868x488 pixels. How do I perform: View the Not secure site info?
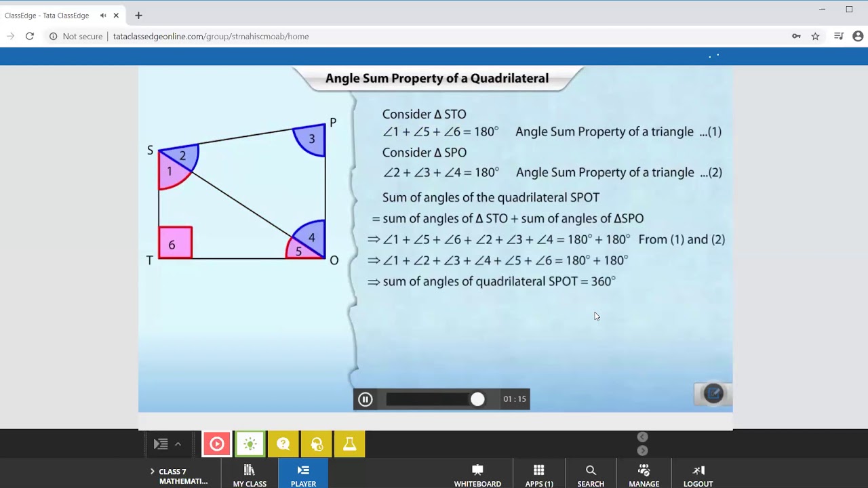[76, 37]
